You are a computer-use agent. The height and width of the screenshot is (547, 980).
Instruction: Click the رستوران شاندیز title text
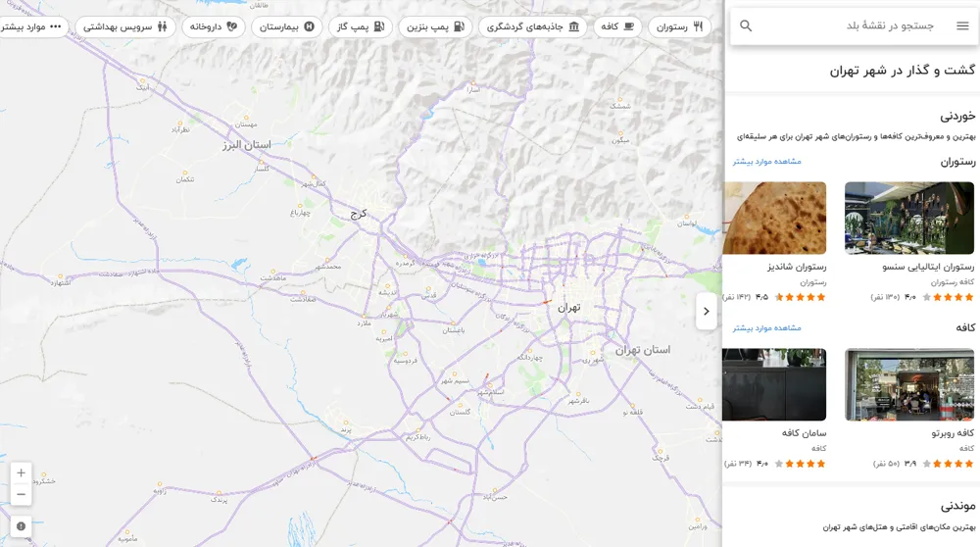(797, 267)
